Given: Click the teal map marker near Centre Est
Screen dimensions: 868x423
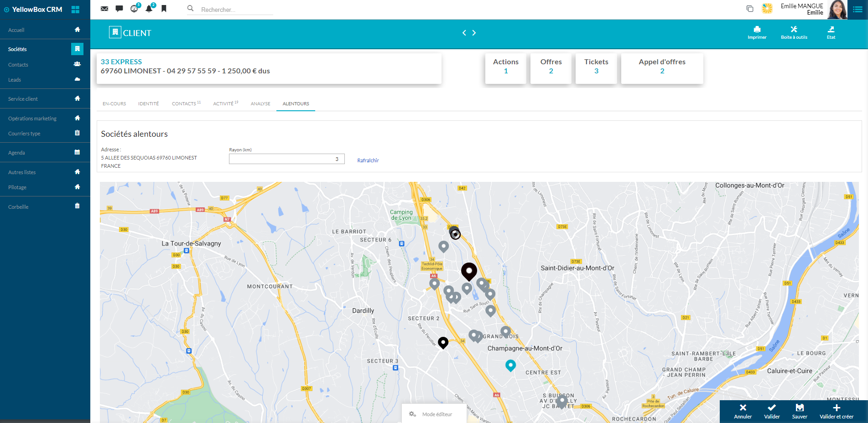Looking at the screenshot, I should coord(510,365).
